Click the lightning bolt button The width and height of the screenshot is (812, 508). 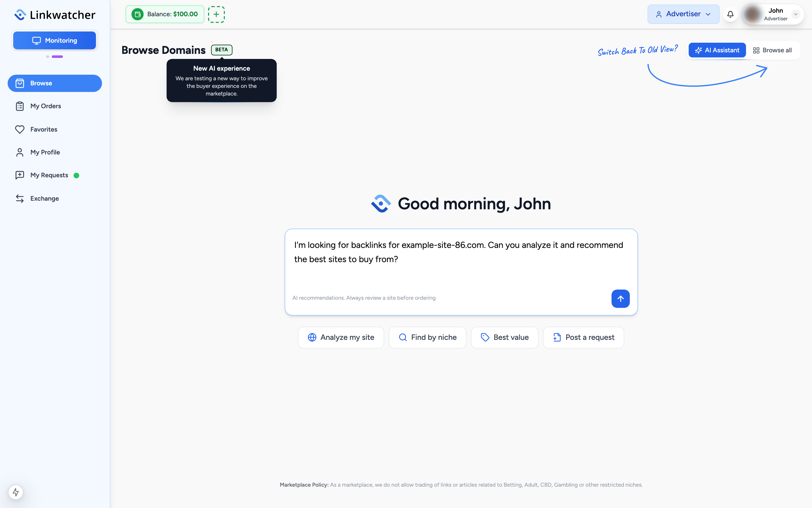click(16, 492)
